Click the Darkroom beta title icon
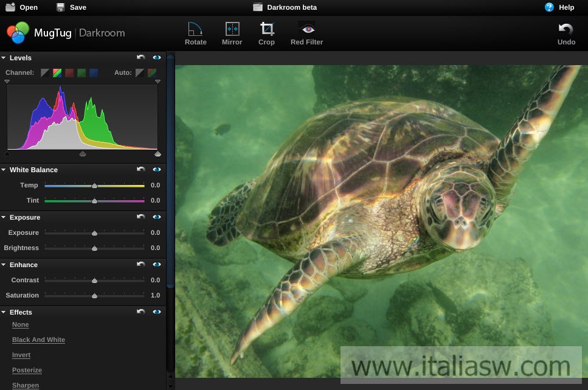The width and height of the screenshot is (588, 390). click(x=258, y=7)
